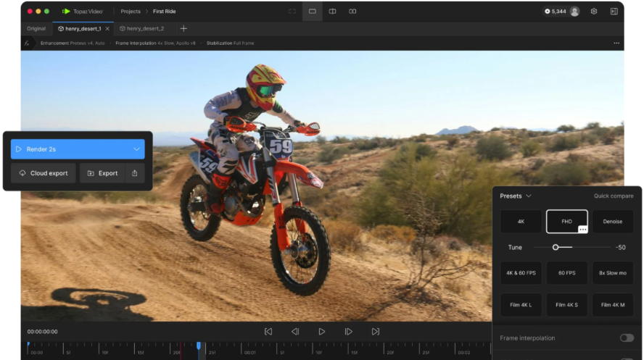Select the Film 4K L preset
Viewport: 644px width, 360px height.
(x=521, y=305)
